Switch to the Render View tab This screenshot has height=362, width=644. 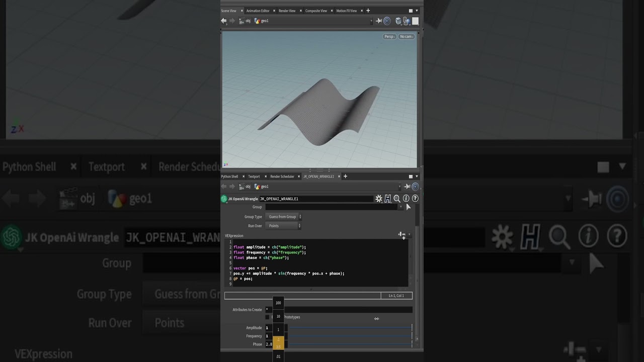click(287, 11)
